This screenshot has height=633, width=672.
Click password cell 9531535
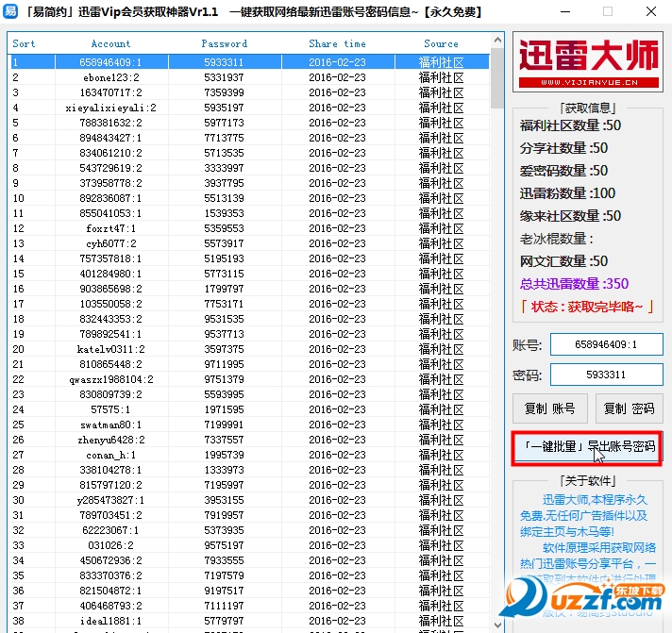pyautogui.click(x=224, y=319)
